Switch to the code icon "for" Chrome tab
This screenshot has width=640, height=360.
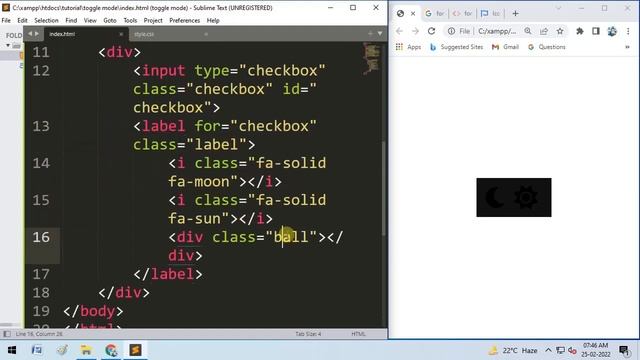[462, 13]
